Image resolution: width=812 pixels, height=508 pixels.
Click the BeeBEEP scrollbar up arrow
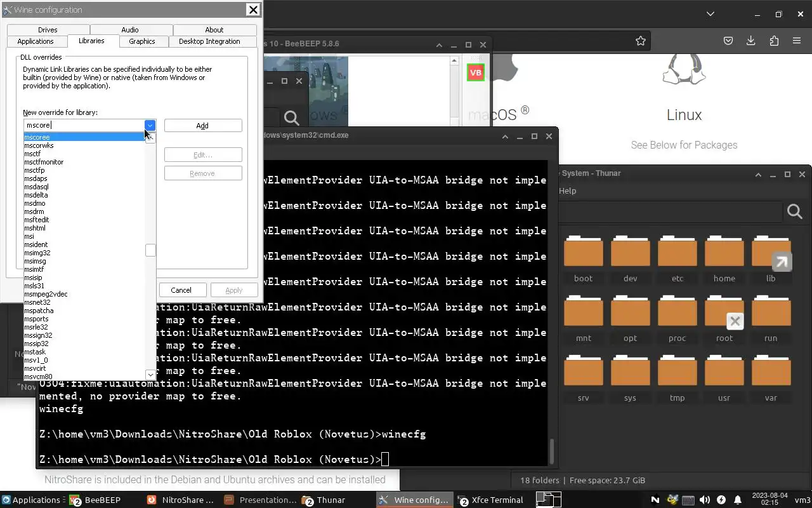(x=454, y=61)
